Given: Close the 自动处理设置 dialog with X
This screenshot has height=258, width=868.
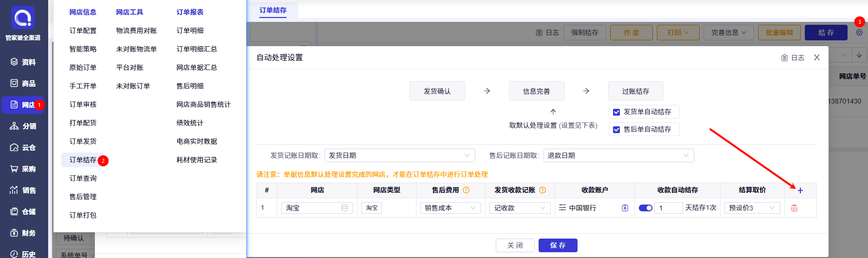Looking at the screenshot, I should 817,57.
